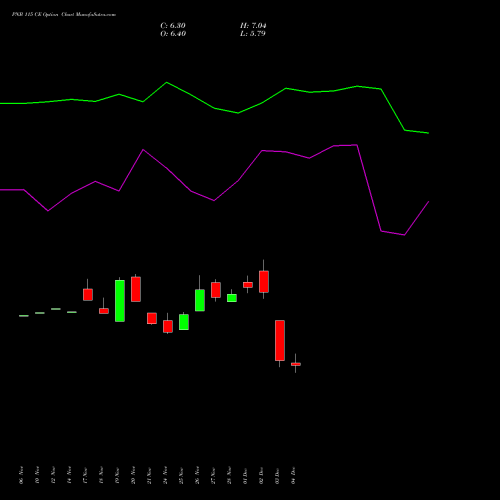Click the 17 Nov date label
Image resolution: width=500 pixels, height=500 pixels.
(x=85, y=475)
